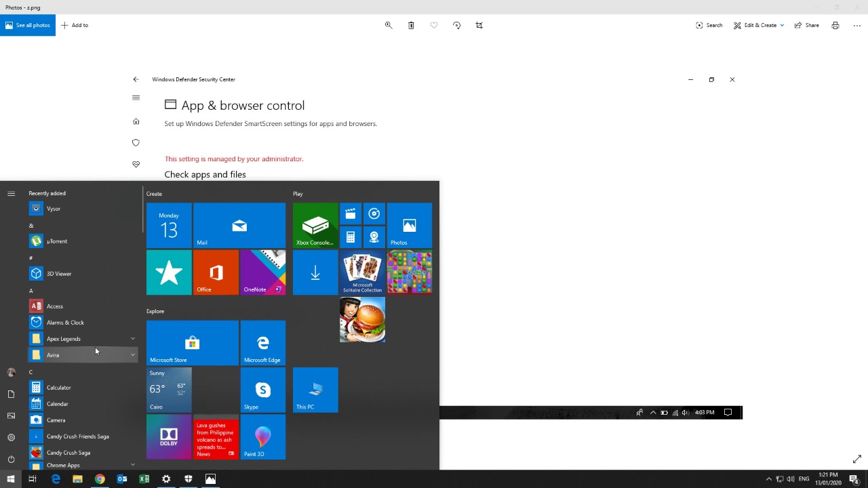This screenshot has width=868, height=488.
Task: Open the three-dot See more menu
Action: [x=857, y=25]
